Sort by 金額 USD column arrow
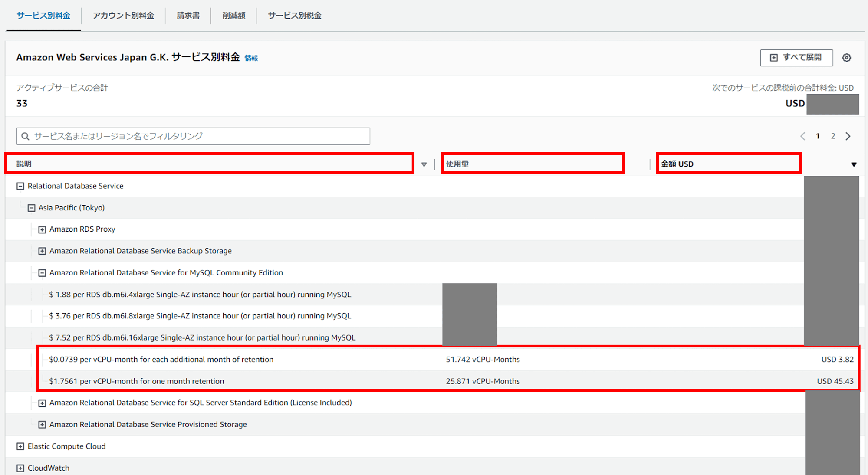868x475 pixels. [854, 164]
